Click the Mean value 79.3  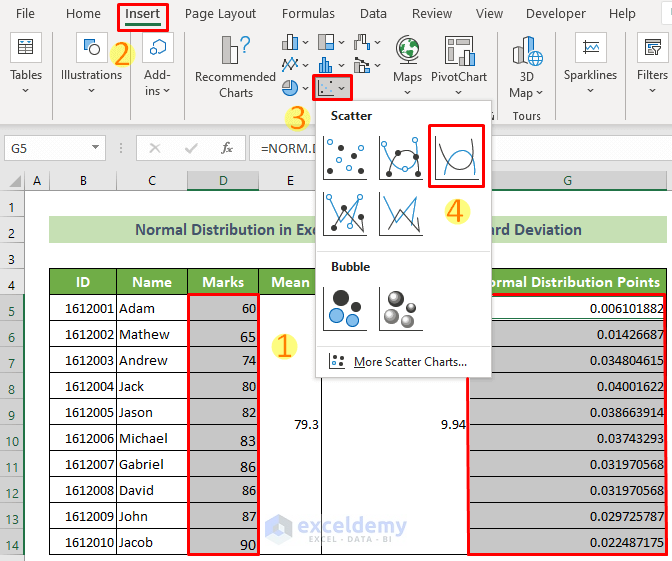coord(306,425)
